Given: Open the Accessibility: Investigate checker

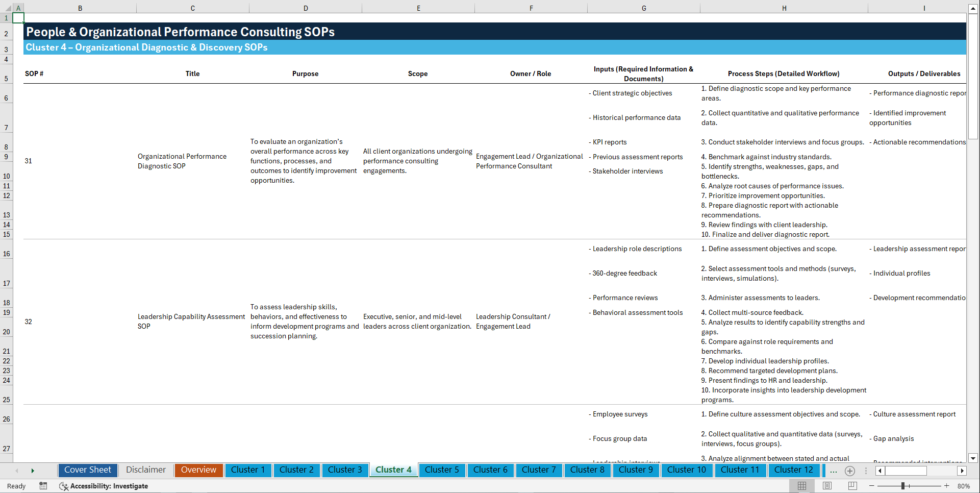Looking at the screenshot, I should (104, 485).
